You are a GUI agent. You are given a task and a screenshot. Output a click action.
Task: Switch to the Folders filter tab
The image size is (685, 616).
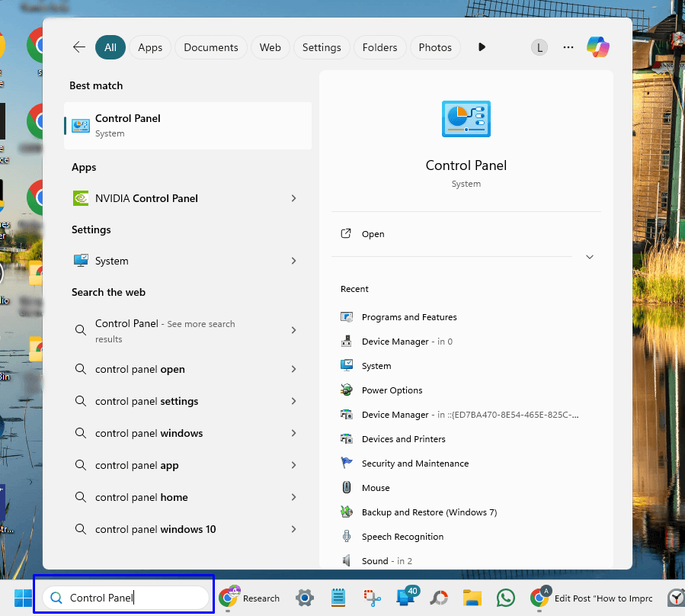point(379,47)
